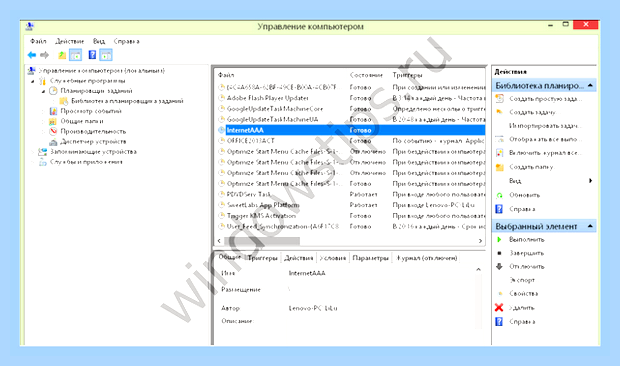Click the Экспорт action
Screen dimensions: 620x366
(522, 280)
